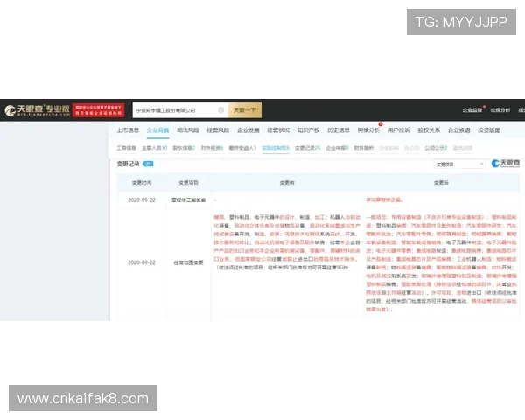Click the 变更记录 section heading

coord(128,164)
